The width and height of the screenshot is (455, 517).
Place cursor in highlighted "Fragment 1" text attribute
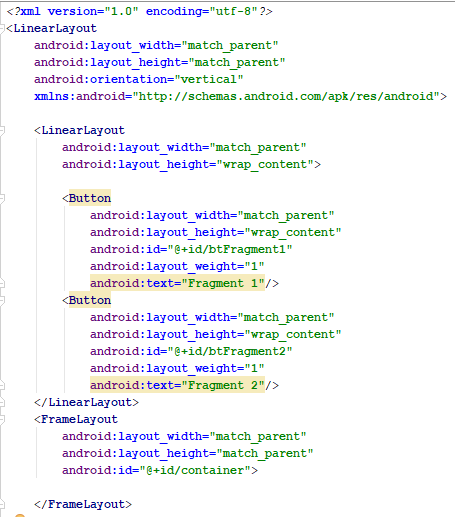177,283
